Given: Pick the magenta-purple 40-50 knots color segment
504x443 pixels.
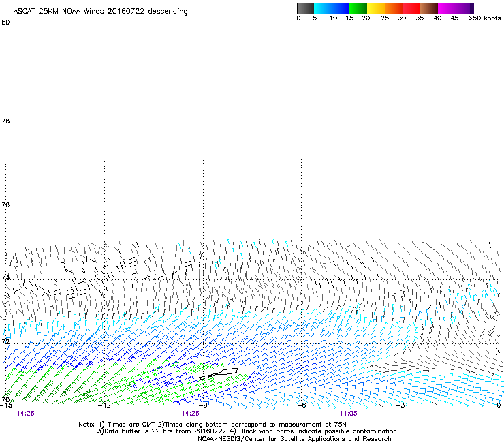Looking at the screenshot, I should click(456, 8).
